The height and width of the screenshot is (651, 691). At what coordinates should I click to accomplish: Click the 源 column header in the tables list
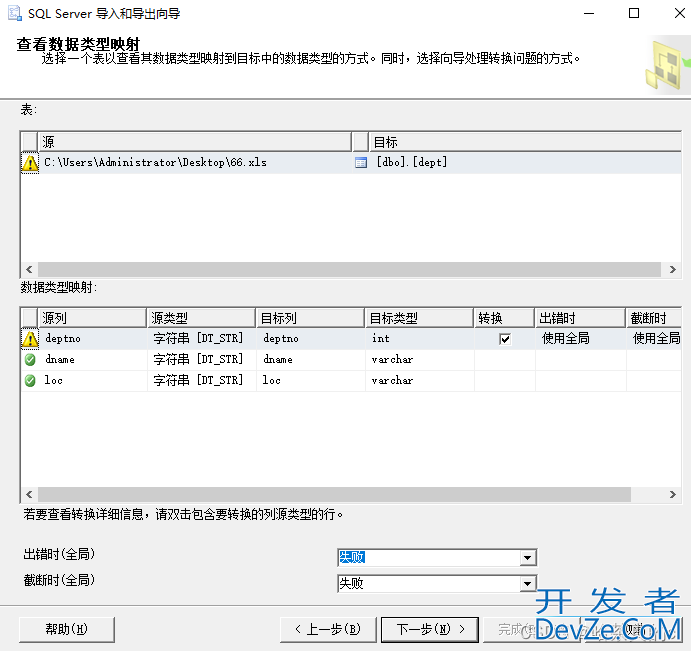(194, 142)
